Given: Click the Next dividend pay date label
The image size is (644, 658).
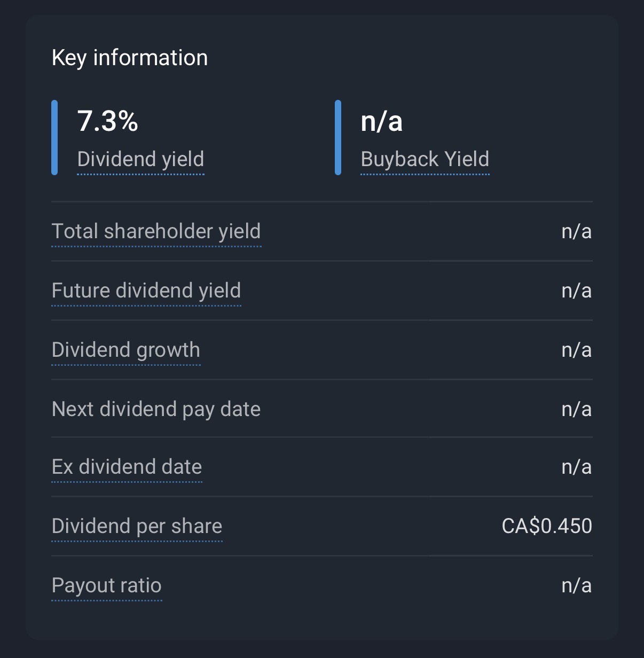Looking at the screenshot, I should point(156,409).
